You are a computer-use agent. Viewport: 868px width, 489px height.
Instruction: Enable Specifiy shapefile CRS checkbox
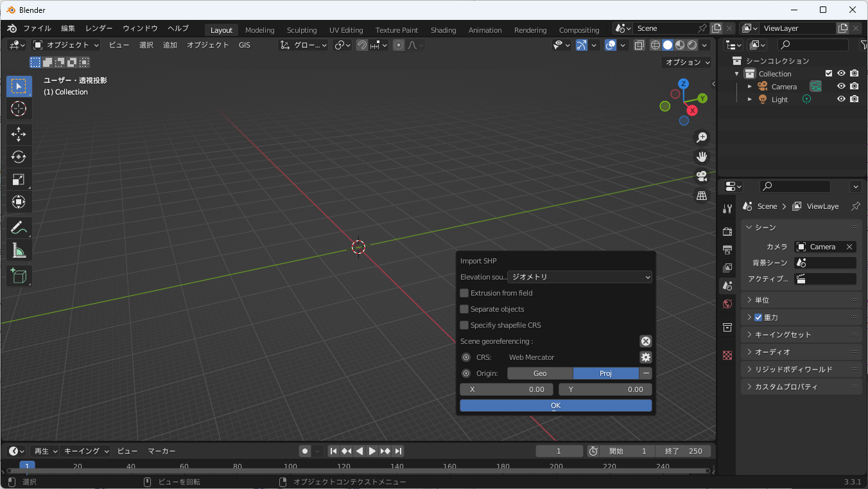coord(464,325)
